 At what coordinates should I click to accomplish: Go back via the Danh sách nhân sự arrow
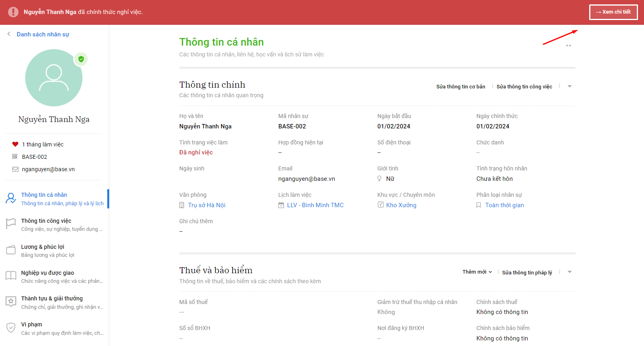[9, 34]
